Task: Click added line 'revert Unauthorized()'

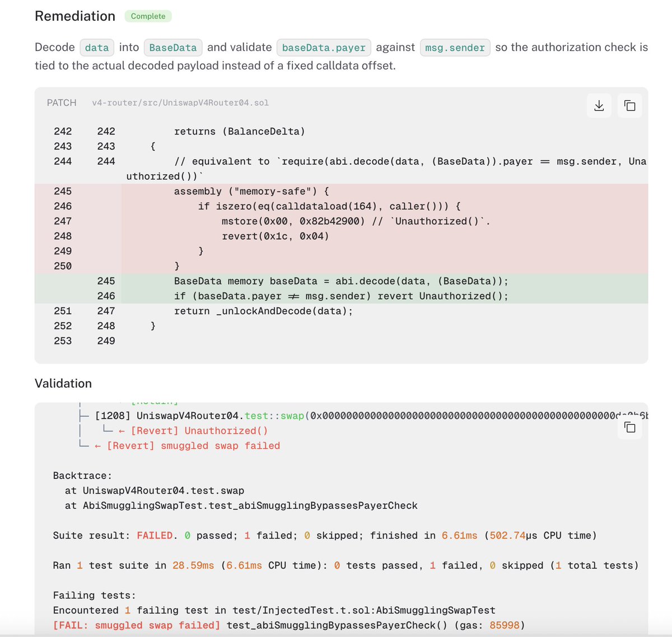Action: [341, 296]
